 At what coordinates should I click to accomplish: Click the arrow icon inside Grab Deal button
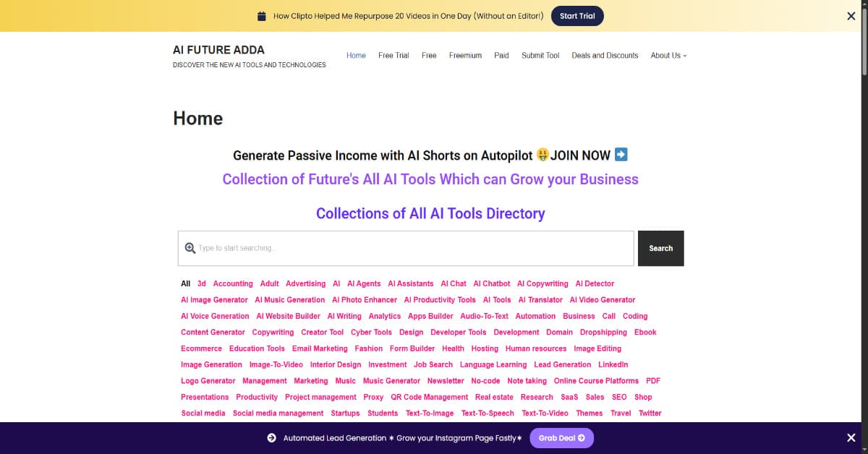[x=582, y=437]
